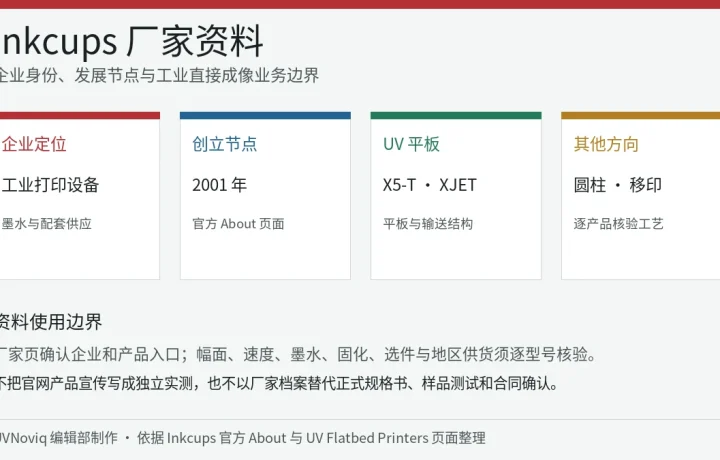Click the subtitle about 工业直接成像业务边界
Image resolution: width=720 pixels, height=460 pixels.
coord(159,75)
